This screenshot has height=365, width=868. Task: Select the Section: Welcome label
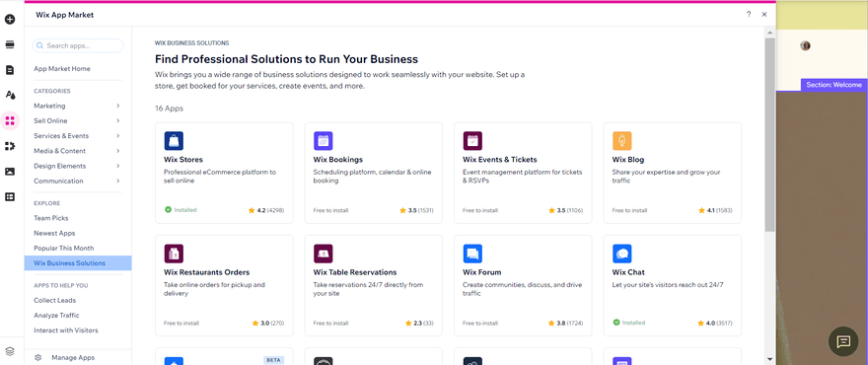(x=833, y=85)
